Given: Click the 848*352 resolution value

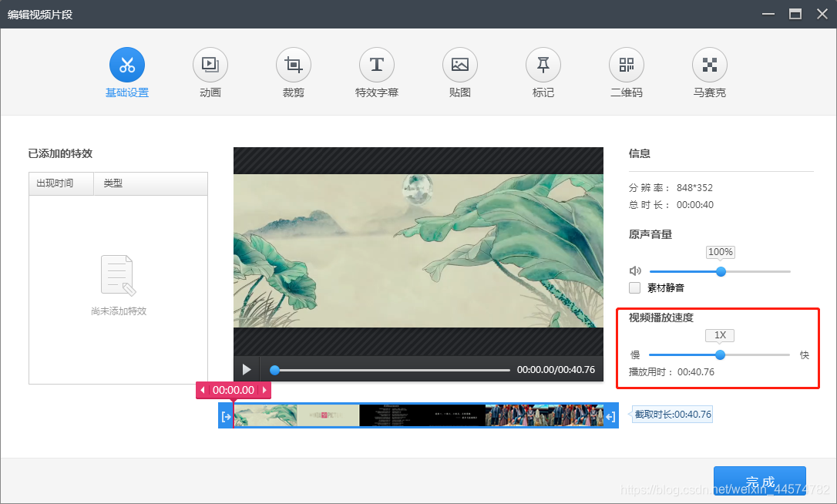Looking at the screenshot, I should coord(694,188).
